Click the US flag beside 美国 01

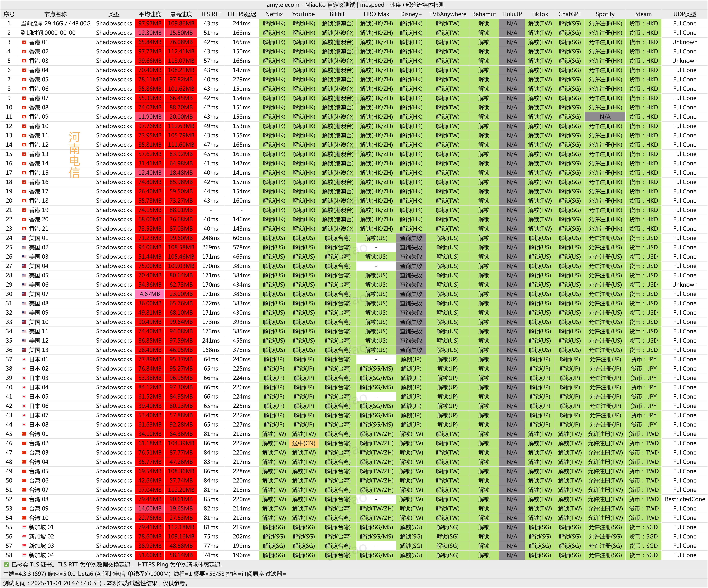tap(24, 238)
